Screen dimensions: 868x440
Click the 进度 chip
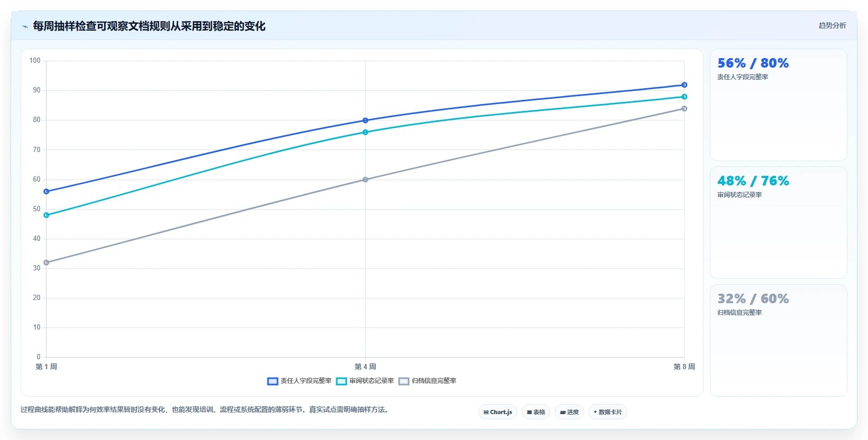pyautogui.click(x=569, y=412)
